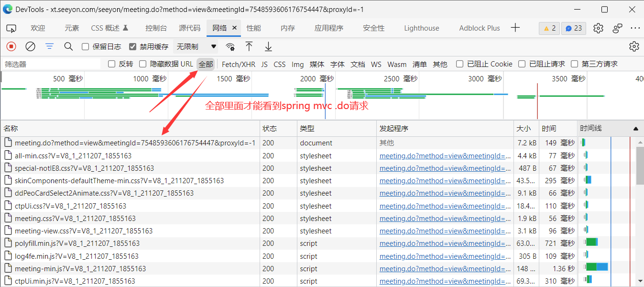This screenshot has width=644, height=287.
Task: Import HAR file with up arrow
Action: 249,46
